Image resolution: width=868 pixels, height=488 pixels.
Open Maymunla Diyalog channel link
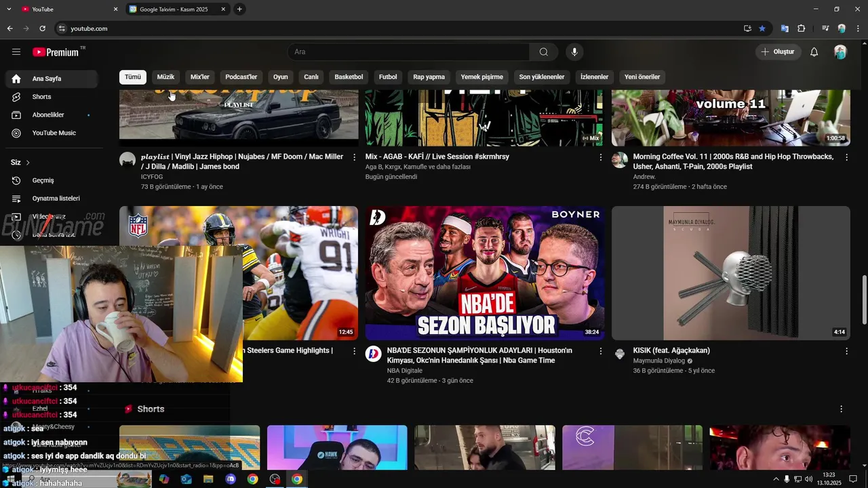click(x=659, y=361)
